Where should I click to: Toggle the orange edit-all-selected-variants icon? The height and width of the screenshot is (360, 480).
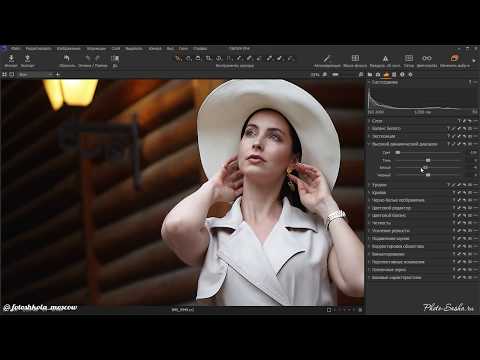pyautogui.click(x=454, y=59)
